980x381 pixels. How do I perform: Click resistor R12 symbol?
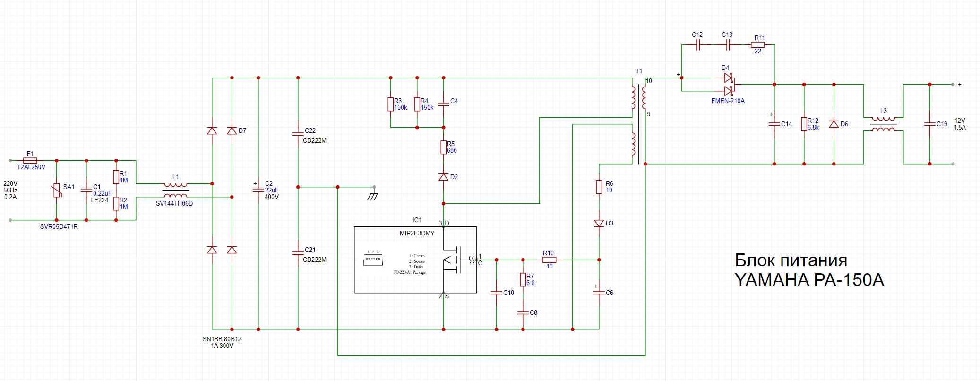click(x=804, y=124)
